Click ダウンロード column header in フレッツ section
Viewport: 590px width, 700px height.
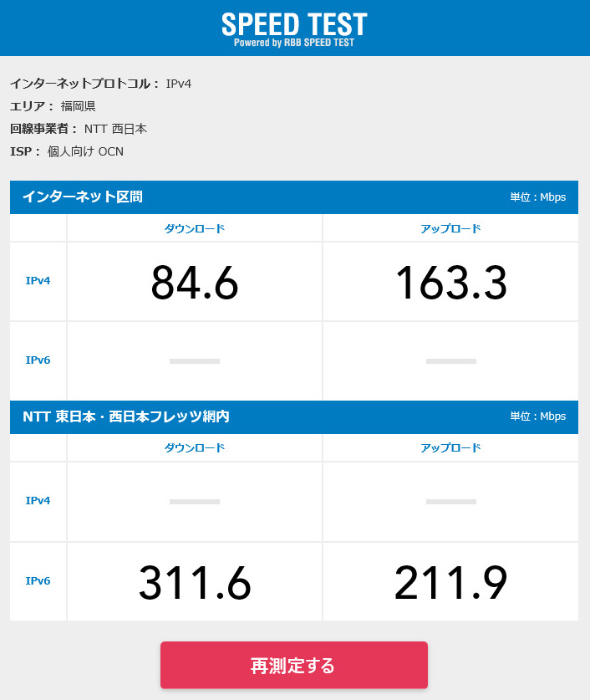[x=195, y=447]
